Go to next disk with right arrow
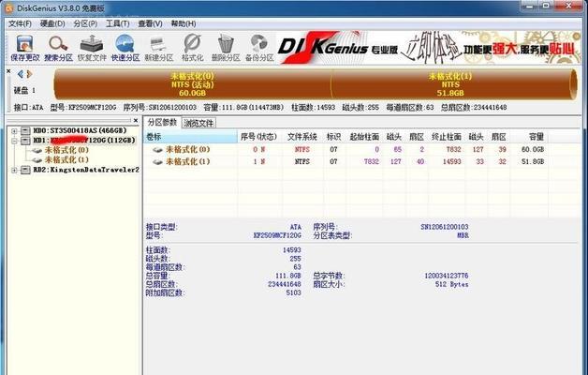Viewport: 588px width, 375px height. tap(30, 74)
